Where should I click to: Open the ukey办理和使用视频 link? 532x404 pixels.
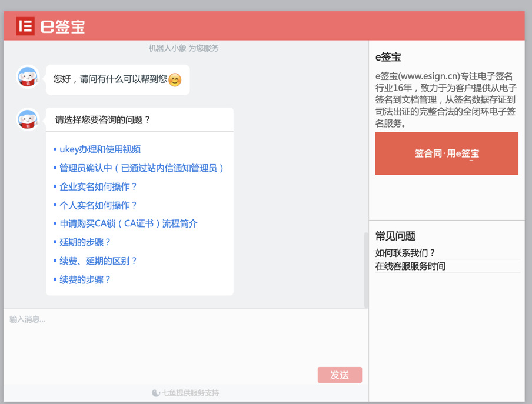pos(99,149)
